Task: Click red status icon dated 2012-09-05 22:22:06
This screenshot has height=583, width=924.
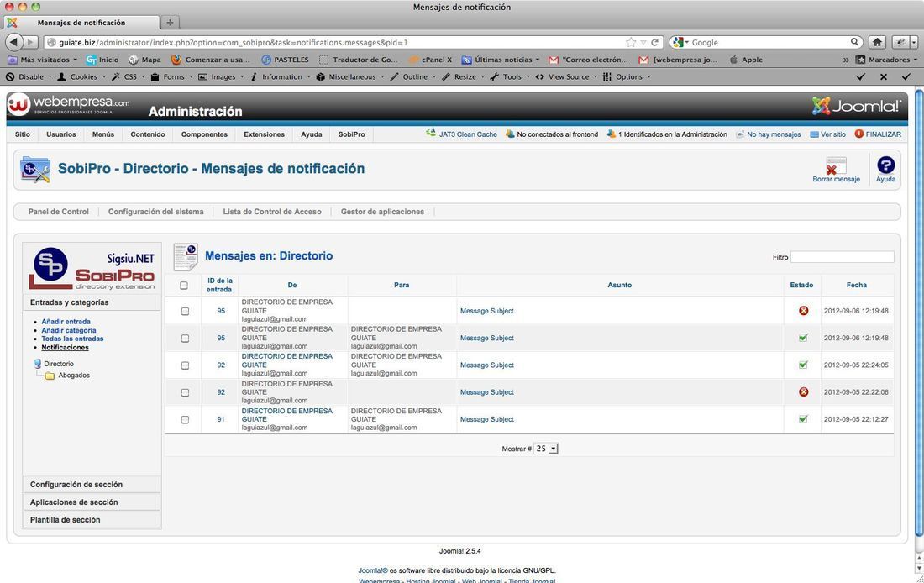Action: [803, 392]
